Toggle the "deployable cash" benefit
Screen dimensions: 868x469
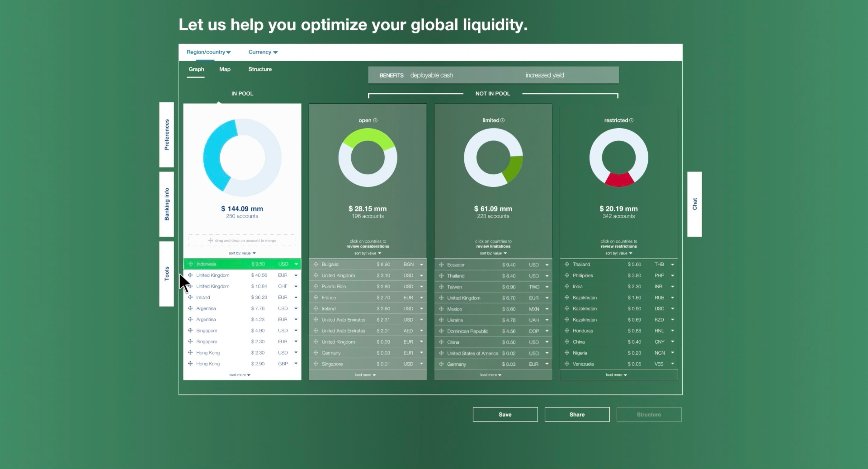[x=432, y=75]
